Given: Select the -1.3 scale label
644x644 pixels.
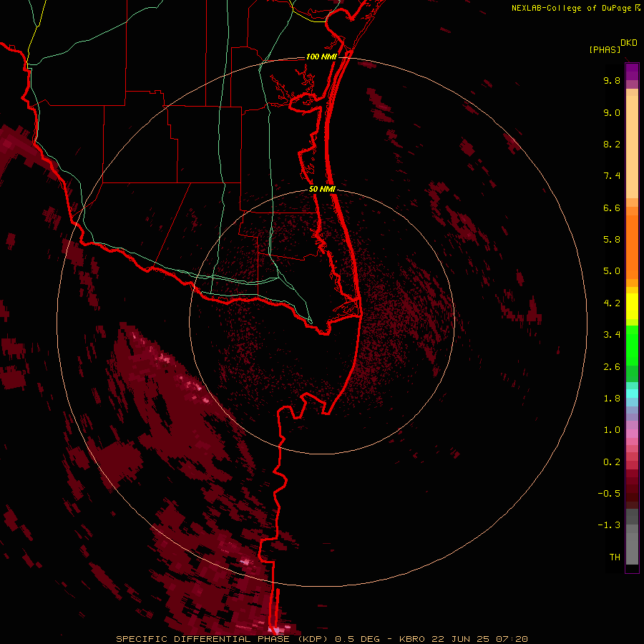Looking at the screenshot, I should pyautogui.click(x=609, y=525).
